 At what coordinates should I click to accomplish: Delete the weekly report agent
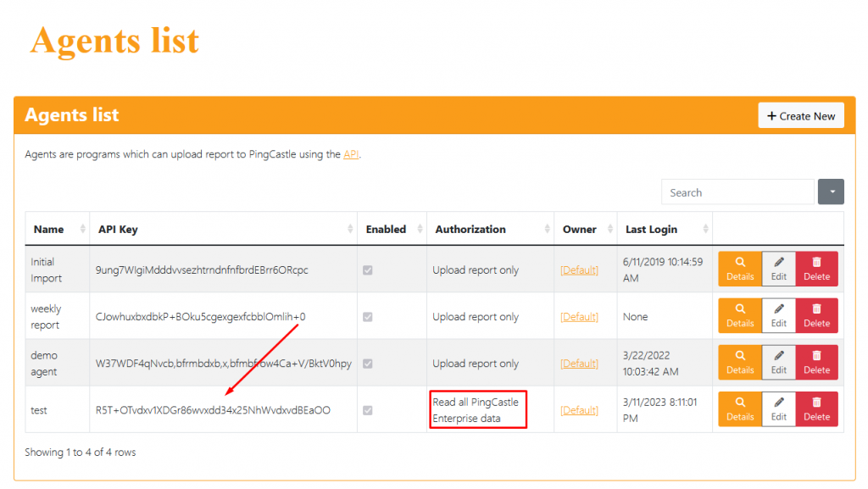[x=816, y=316]
